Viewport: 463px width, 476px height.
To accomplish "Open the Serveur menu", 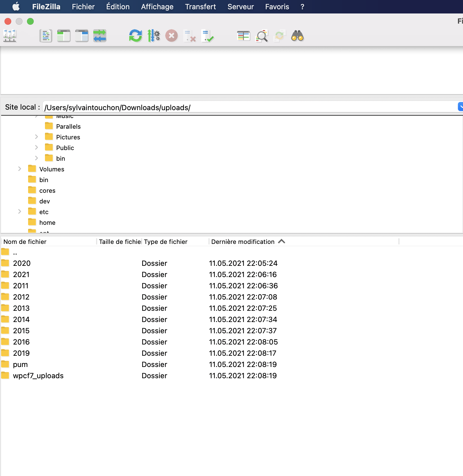I will (240, 7).
